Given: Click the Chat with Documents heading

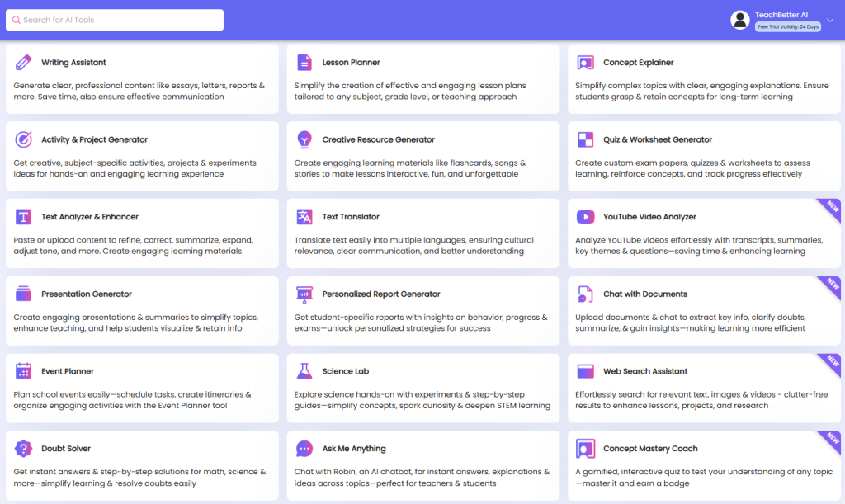Looking at the screenshot, I should [x=644, y=294].
